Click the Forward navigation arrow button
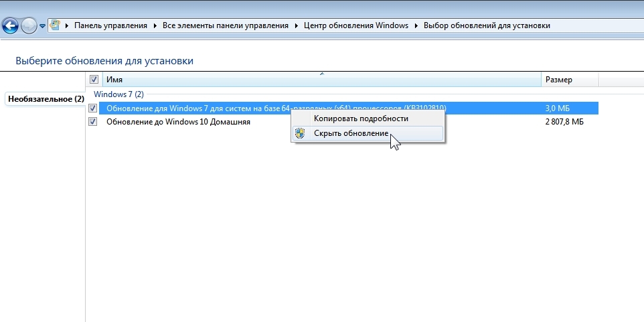Viewport: 644px width, 322px height. (x=29, y=26)
